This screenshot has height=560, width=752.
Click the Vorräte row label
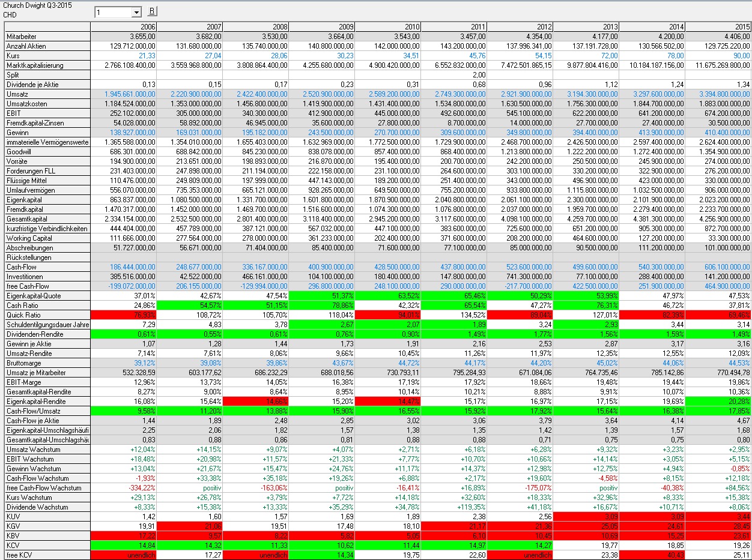pyautogui.click(x=47, y=161)
